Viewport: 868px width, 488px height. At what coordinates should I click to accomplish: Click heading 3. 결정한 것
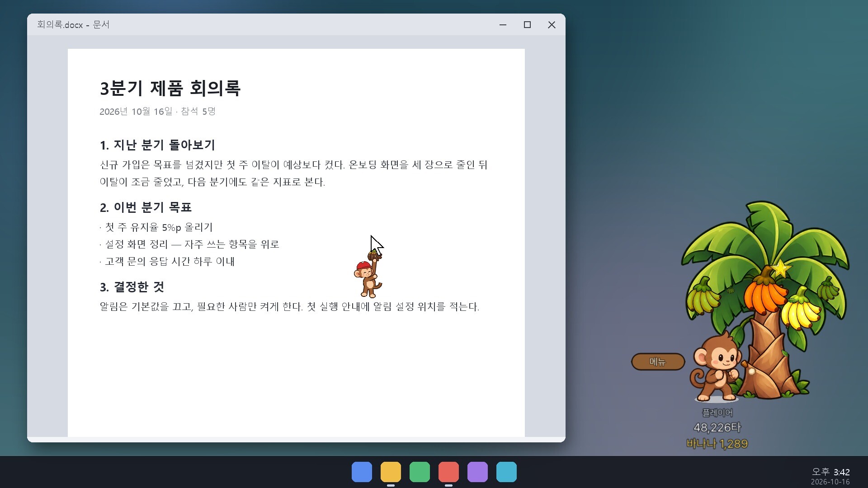click(132, 287)
